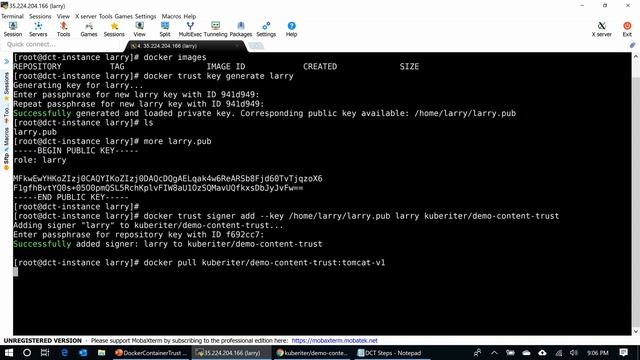640x360 pixels.
Task: Click the UNREGISTERED VERSION status text
Action: coord(43,340)
